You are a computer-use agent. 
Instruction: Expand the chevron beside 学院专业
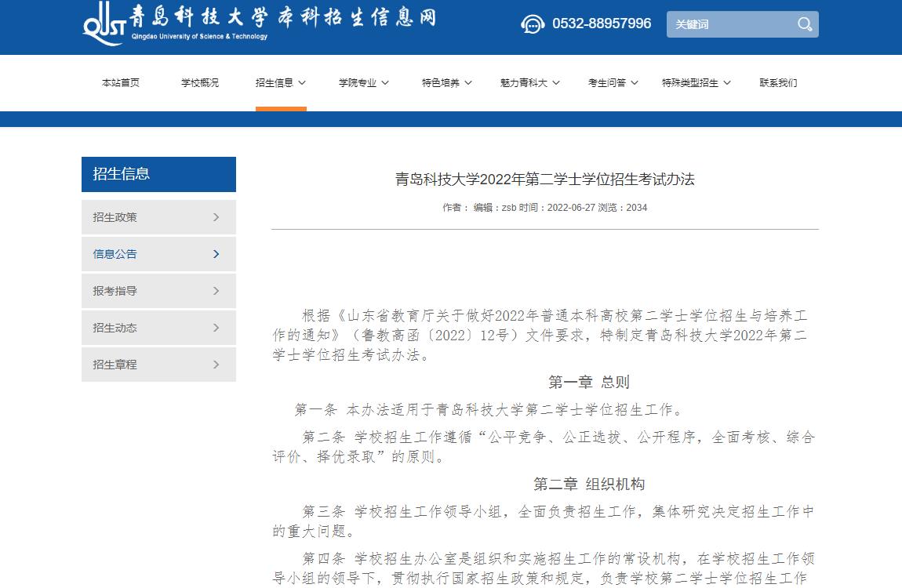point(385,83)
